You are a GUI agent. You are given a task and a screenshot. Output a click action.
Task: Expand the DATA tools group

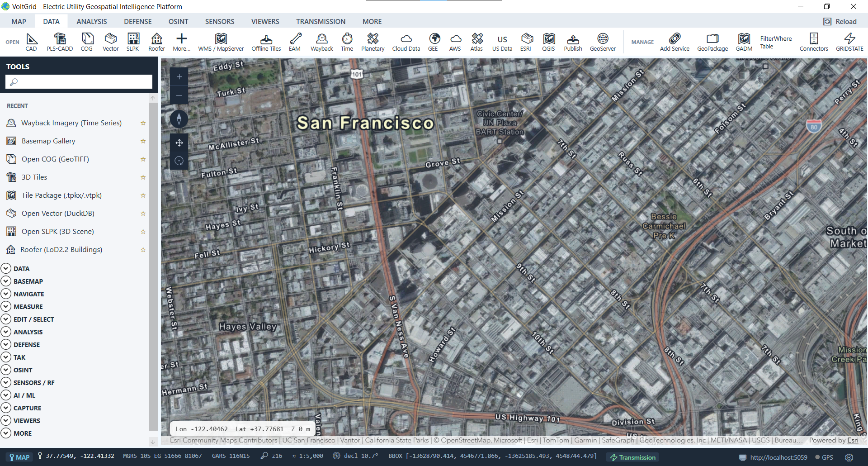point(6,268)
